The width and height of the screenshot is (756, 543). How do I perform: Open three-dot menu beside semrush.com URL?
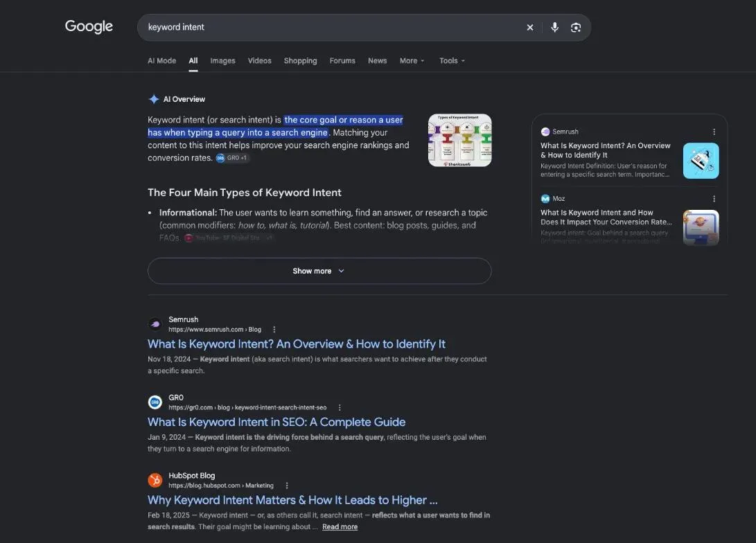click(x=274, y=330)
